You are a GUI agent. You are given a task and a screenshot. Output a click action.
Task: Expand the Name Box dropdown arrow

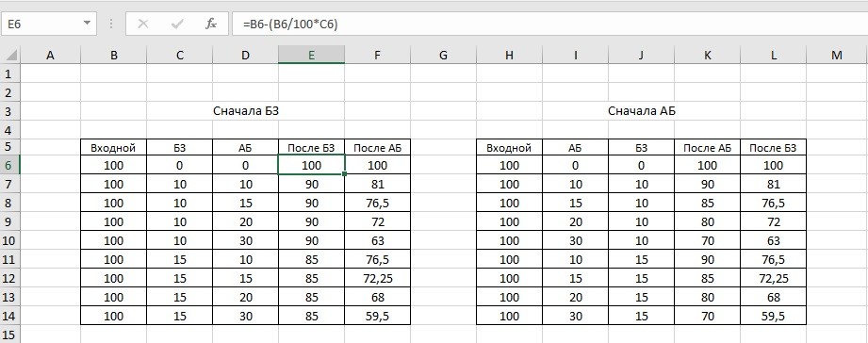click(x=87, y=24)
